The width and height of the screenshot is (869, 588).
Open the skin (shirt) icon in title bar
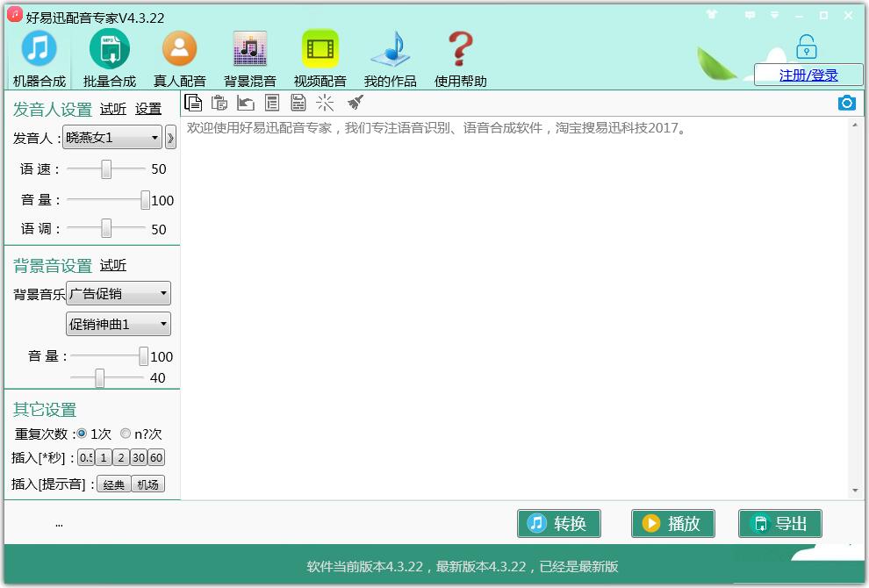tap(712, 16)
